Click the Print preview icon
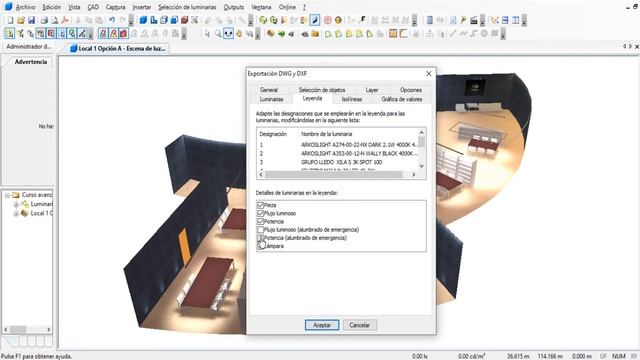Screen dimensions: 640x360 pos(55,20)
